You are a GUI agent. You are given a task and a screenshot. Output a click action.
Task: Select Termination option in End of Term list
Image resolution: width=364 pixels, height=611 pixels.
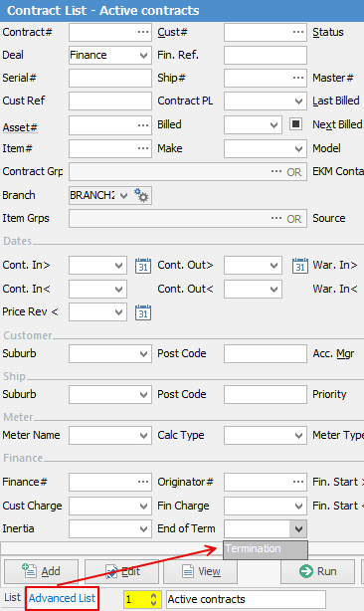pos(266,549)
